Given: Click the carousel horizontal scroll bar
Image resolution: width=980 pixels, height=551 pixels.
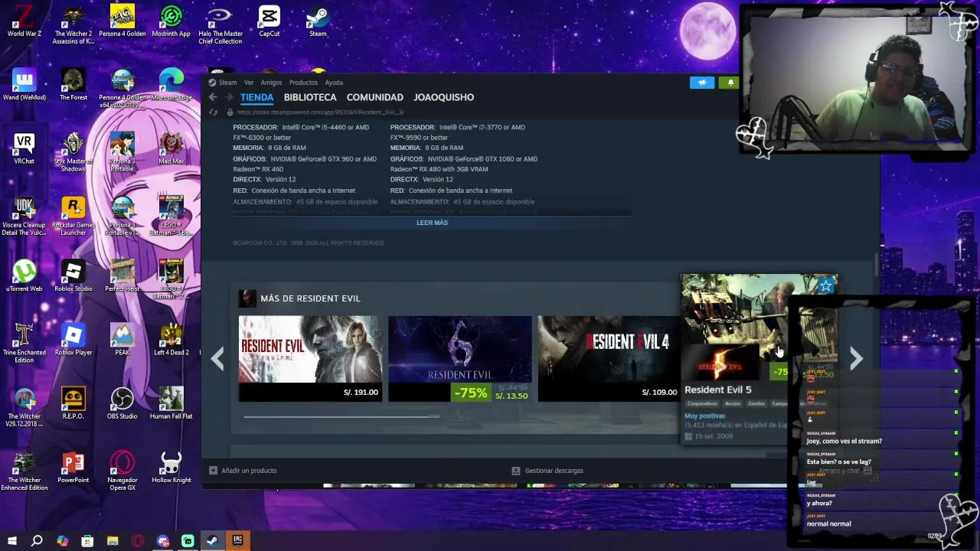Looking at the screenshot, I should point(341,416).
